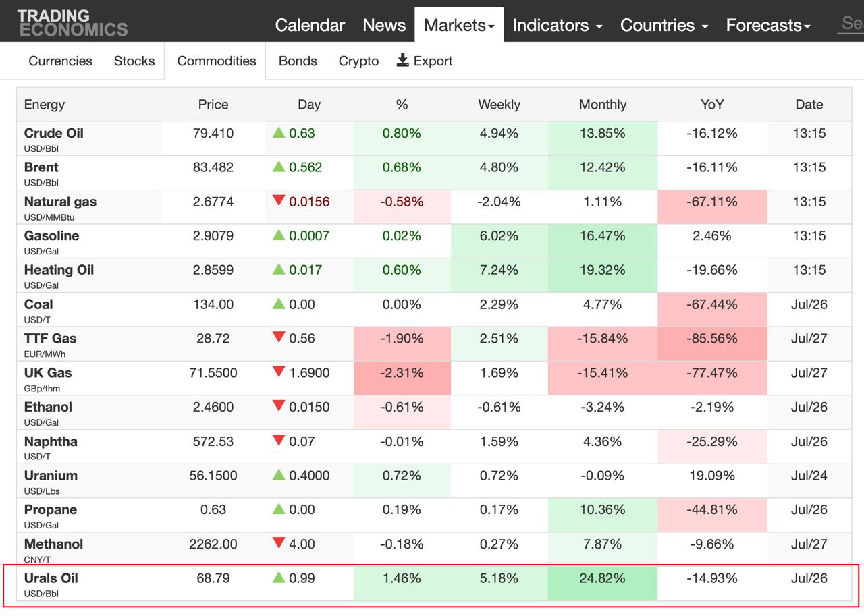Expand the Countries dropdown
This screenshot has height=616, width=864.
click(664, 25)
